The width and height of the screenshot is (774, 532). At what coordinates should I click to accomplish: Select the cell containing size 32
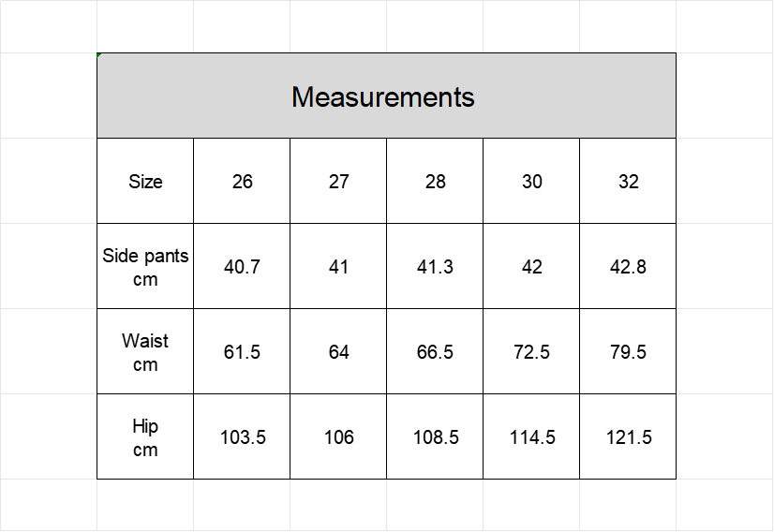628,181
